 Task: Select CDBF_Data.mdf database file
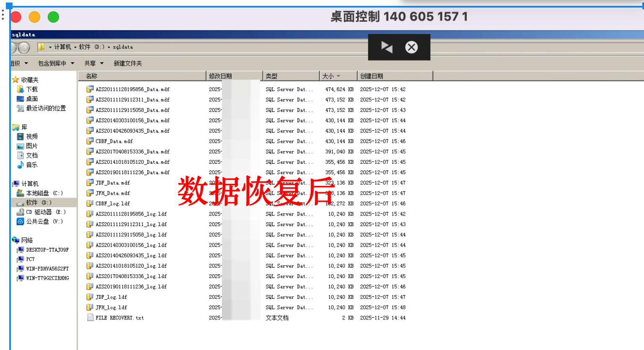[114, 141]
